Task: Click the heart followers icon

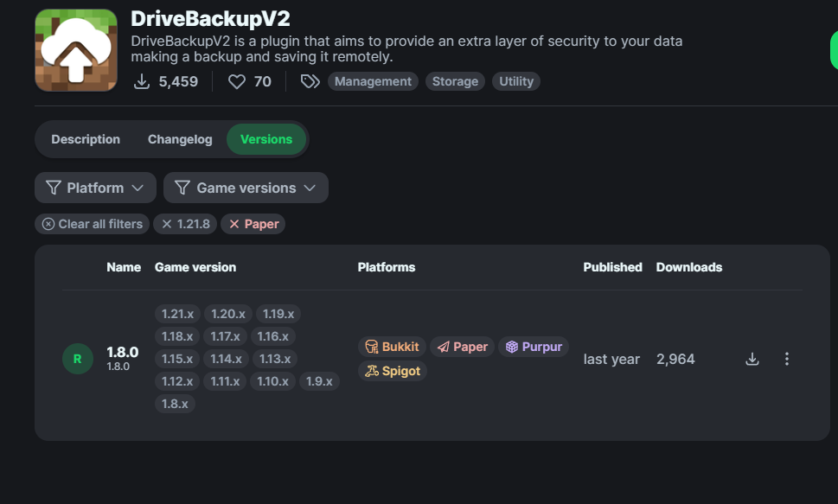Action: [x=237, y=81]
